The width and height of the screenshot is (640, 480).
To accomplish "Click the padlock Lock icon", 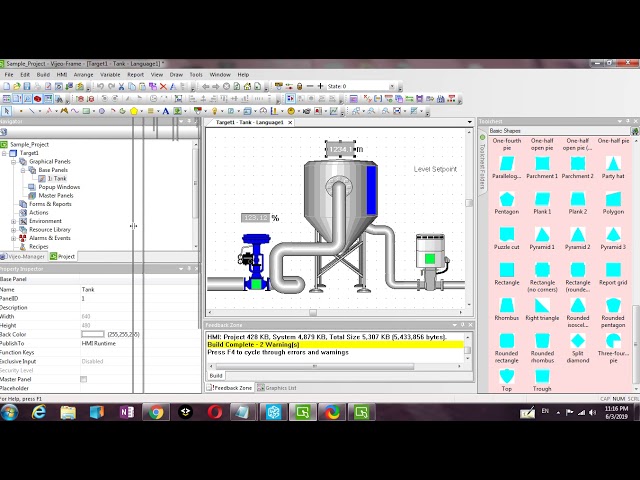I will pyautogui.click(x=300, y=86).
